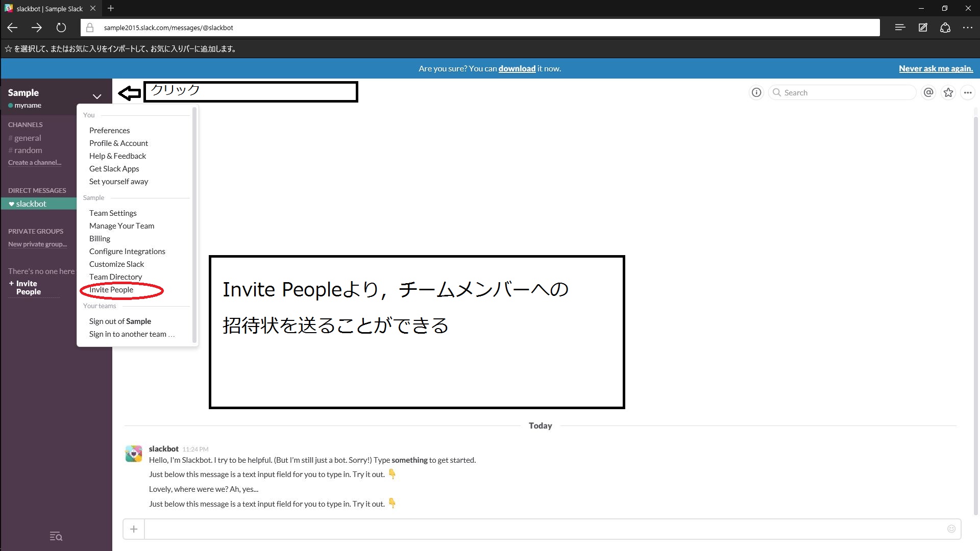Viewport: 980px width, 551px height.
Task: Click the general channel in sidebar
Action: pos(28,138)
